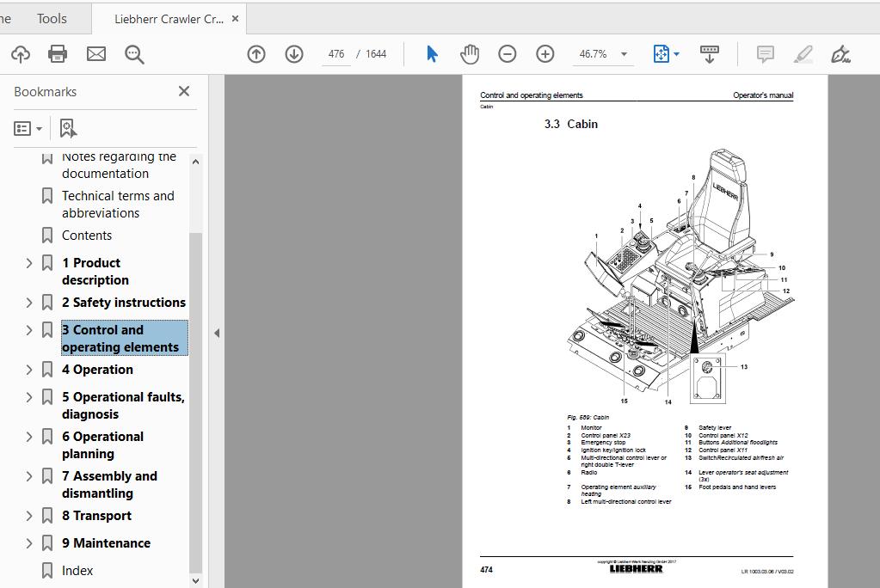Click the bookmarks panel scrollbar thumb

pos(195,401)
